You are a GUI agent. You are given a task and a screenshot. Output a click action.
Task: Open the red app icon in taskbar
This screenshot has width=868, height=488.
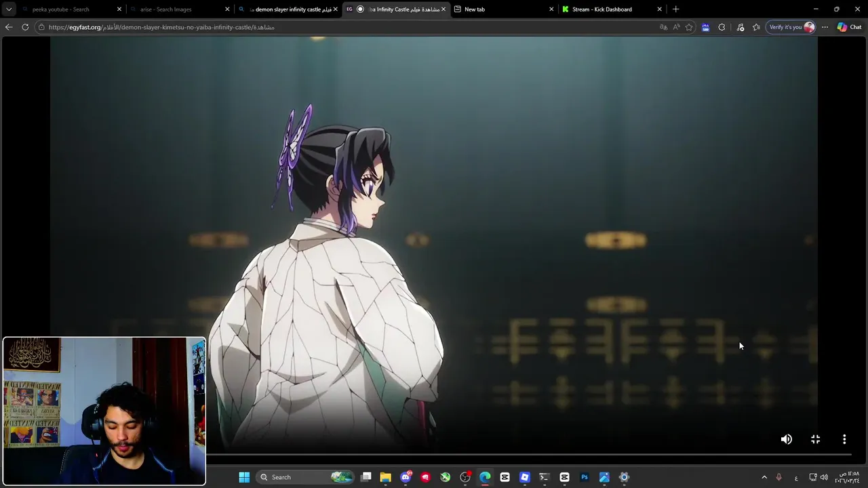[425, 477]
